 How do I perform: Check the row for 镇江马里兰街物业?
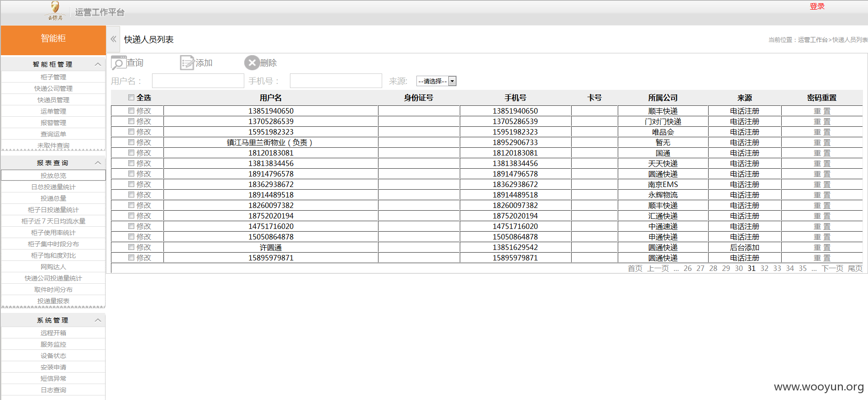click(132, 142)
